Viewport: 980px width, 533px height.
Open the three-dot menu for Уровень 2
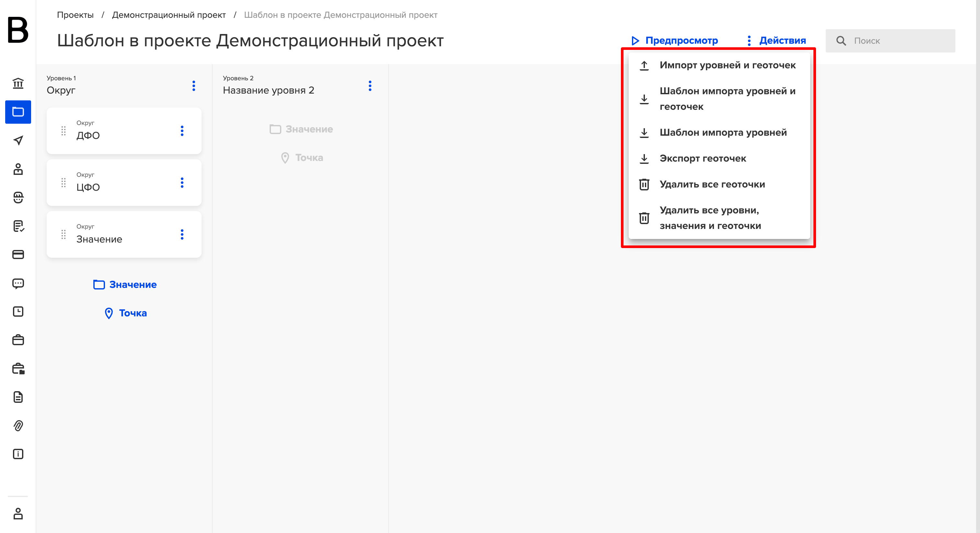(370, 85)
